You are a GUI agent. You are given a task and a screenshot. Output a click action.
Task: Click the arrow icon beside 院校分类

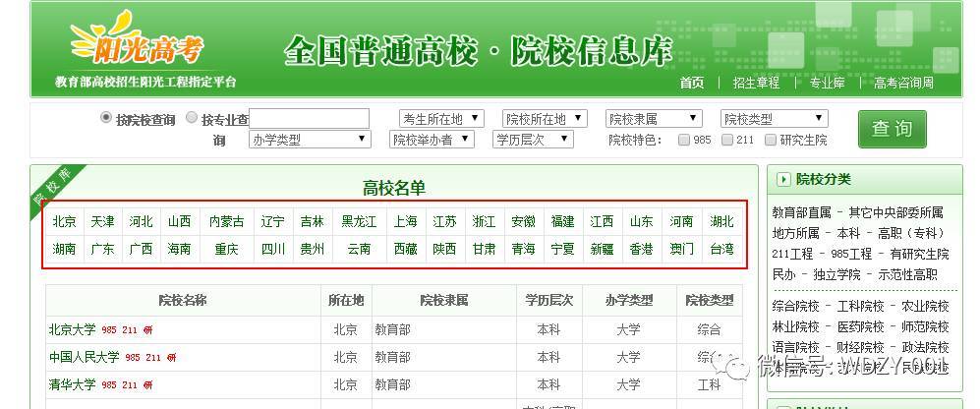pos(783,179)
